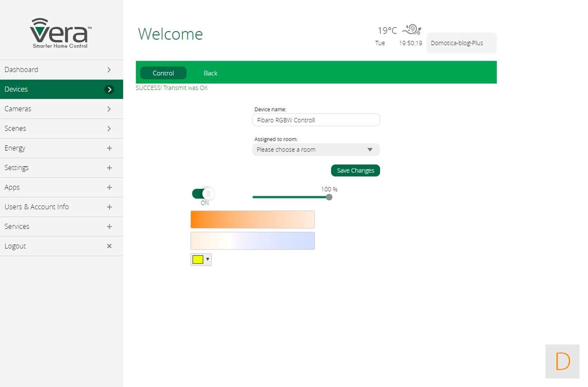Click the Vera logo
Image resolution: width=588 pixels, height=387 pixels.
click(x=61, y=33)
